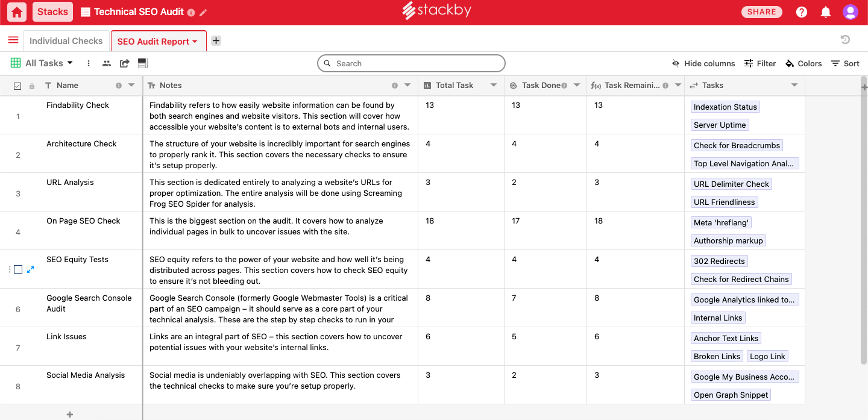Click the grid view icon next to All Tasks
The height and width of the screenshot is (420, 868).
15,63
